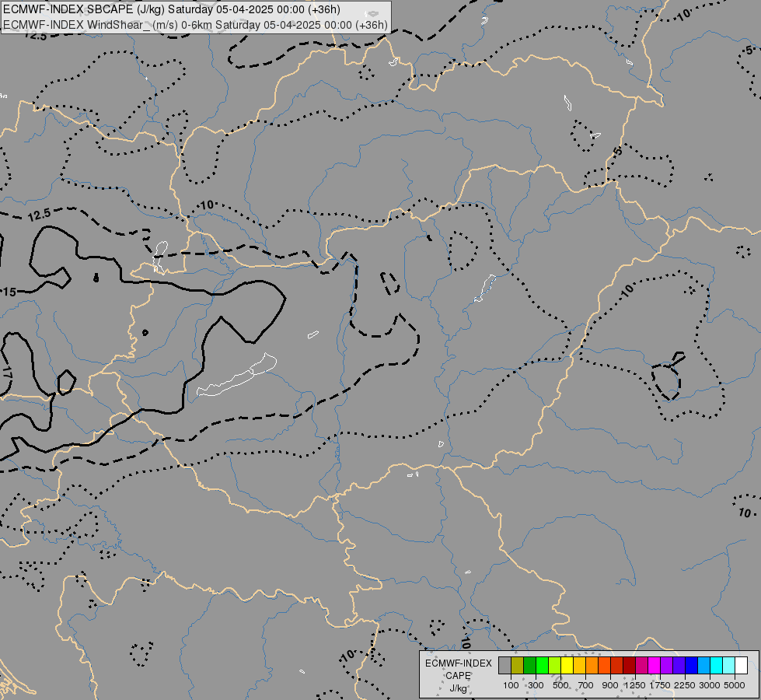
Task: Click the 5000 legend value
Action: pyautogui.click(x=735, y=685)
